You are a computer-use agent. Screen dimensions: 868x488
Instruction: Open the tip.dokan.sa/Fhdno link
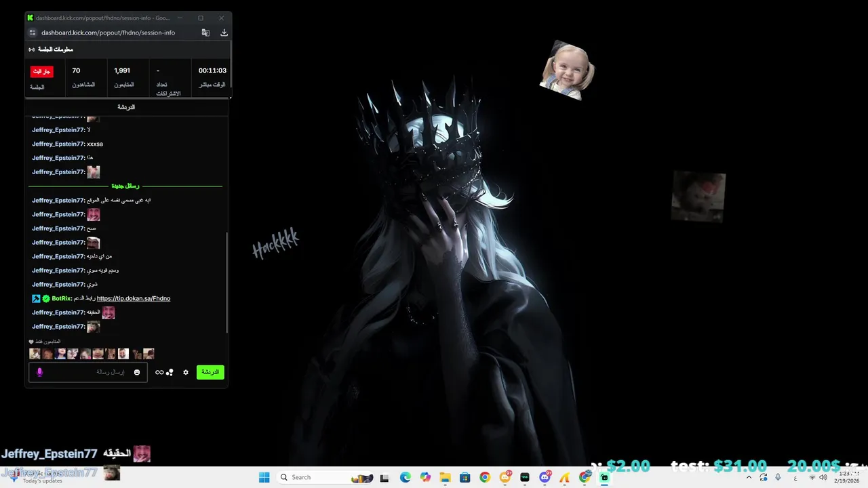point(134,298)
